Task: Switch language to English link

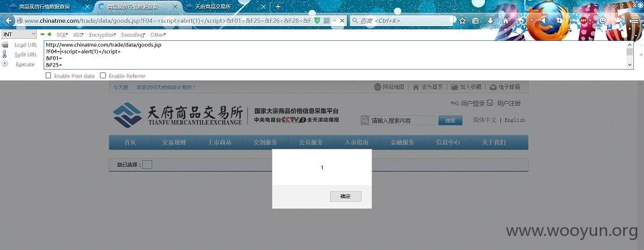Action: 515,120
